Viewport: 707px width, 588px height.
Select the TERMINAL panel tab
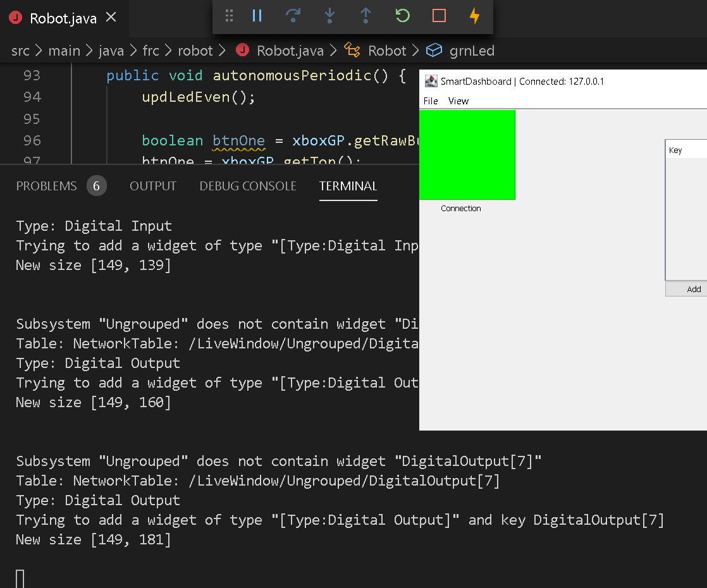click(x=348, y=186)
